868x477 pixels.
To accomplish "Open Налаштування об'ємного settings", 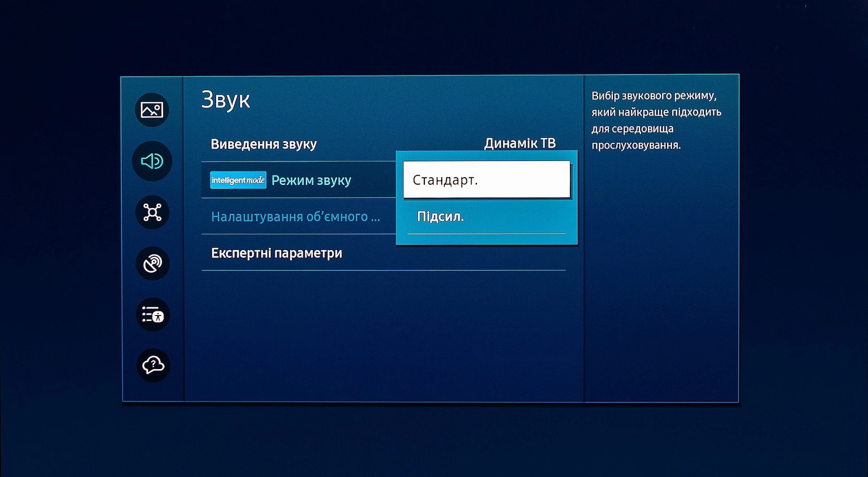I will (x=298, y=217).
